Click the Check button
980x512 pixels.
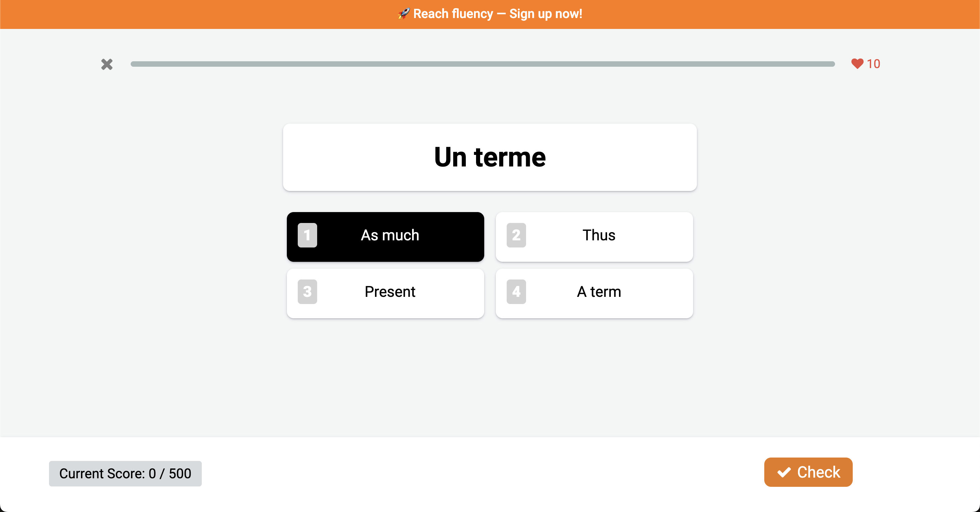808,471
